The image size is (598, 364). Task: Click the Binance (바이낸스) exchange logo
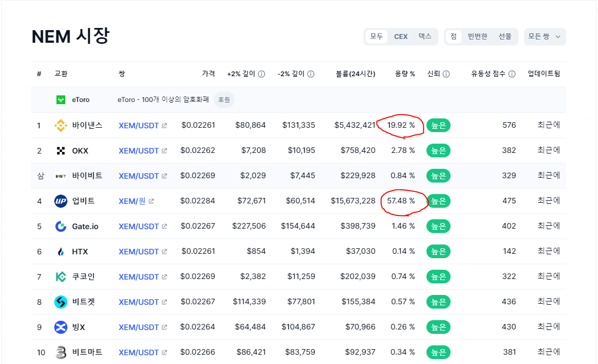point(61,125)
